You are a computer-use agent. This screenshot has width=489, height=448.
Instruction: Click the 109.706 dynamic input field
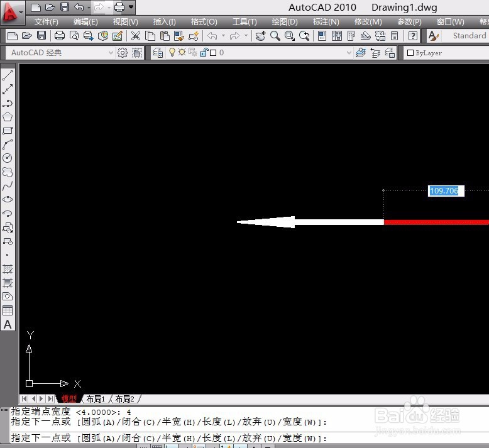pyautogui.click(x=446, y=190)
